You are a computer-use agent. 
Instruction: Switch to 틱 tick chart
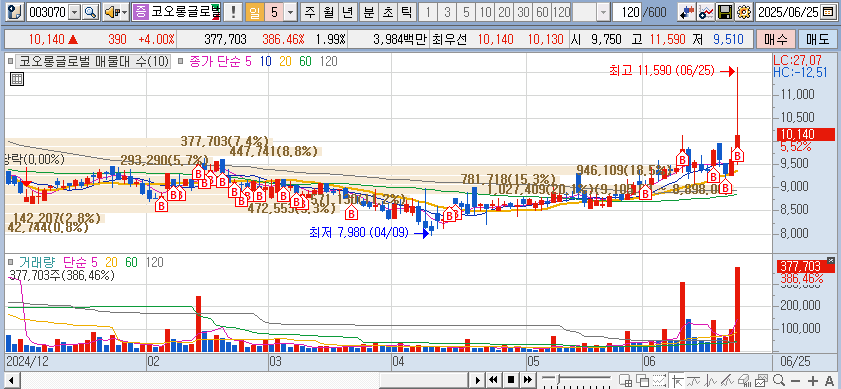[x=407, y=12]
